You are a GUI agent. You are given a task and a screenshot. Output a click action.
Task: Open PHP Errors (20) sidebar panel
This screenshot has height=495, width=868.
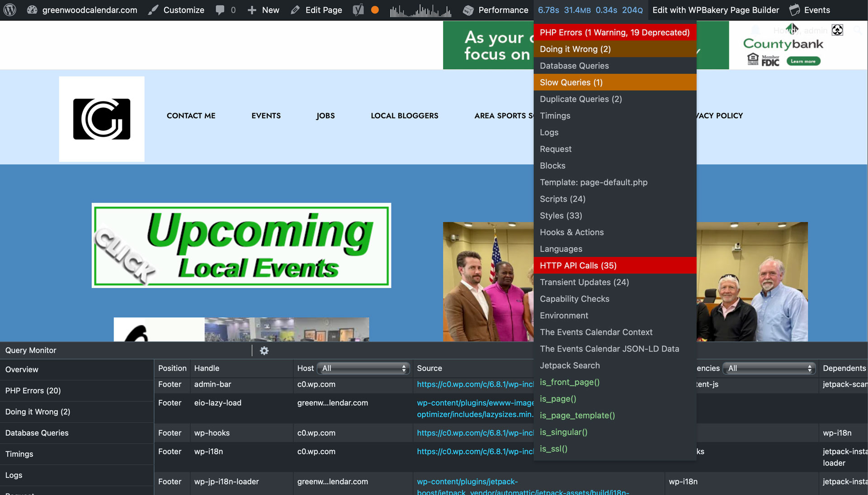tap(77, 391)
